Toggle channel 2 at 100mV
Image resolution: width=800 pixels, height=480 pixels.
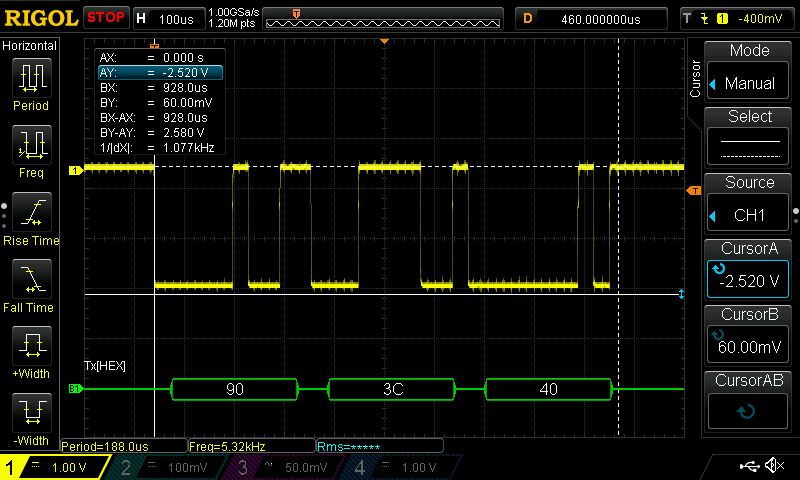pyautogui.click(x=168, y=467)
